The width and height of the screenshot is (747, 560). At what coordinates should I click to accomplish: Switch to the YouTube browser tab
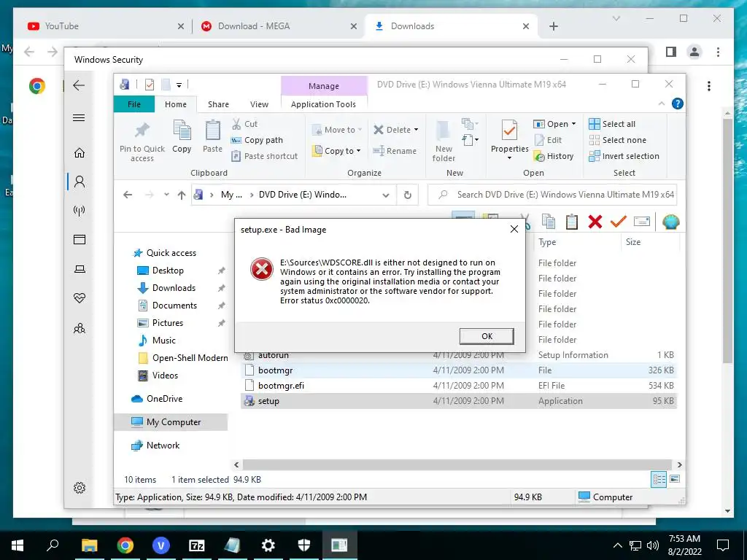pyautogui.click(x=106, y=26)
